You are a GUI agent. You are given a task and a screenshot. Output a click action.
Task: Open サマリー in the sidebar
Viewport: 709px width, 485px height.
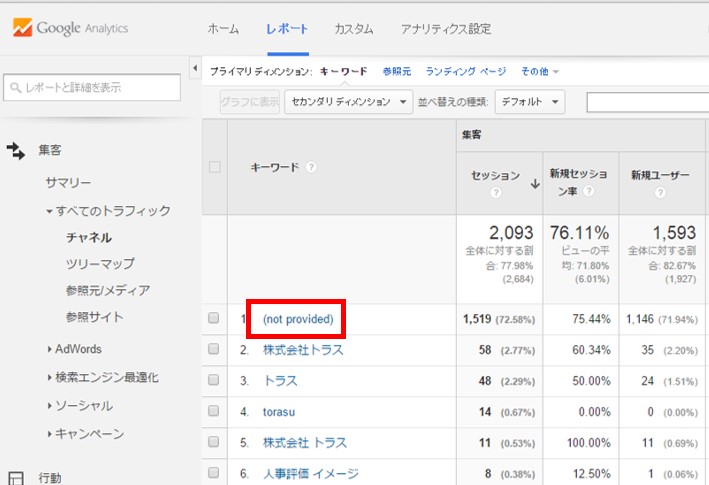[68, 183]
